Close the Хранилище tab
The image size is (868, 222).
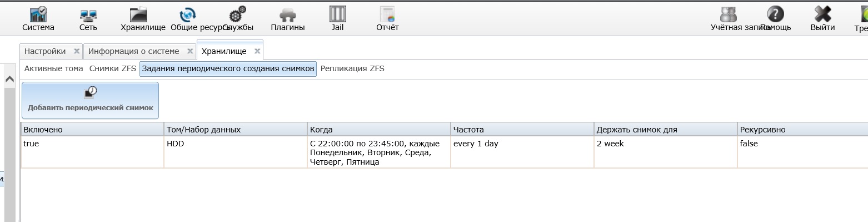pos(257,51)
